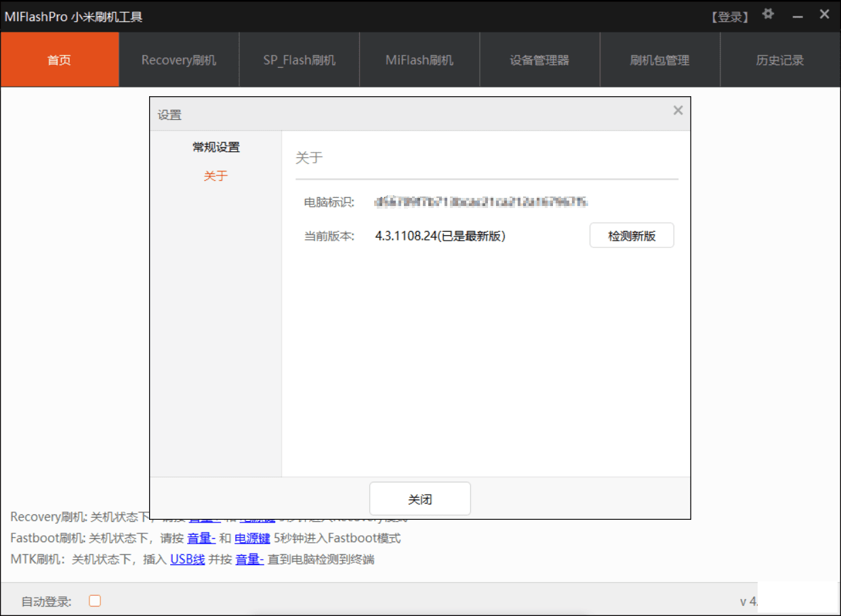841x616 pixels.
Task: Click 音量- link in MTK刷机 line
Action: 250,560
